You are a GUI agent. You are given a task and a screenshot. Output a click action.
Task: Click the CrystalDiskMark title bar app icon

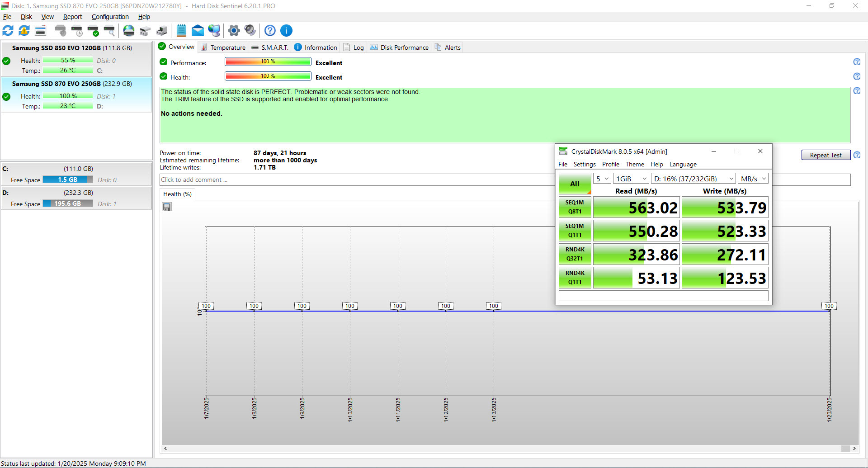pos(563,151)
